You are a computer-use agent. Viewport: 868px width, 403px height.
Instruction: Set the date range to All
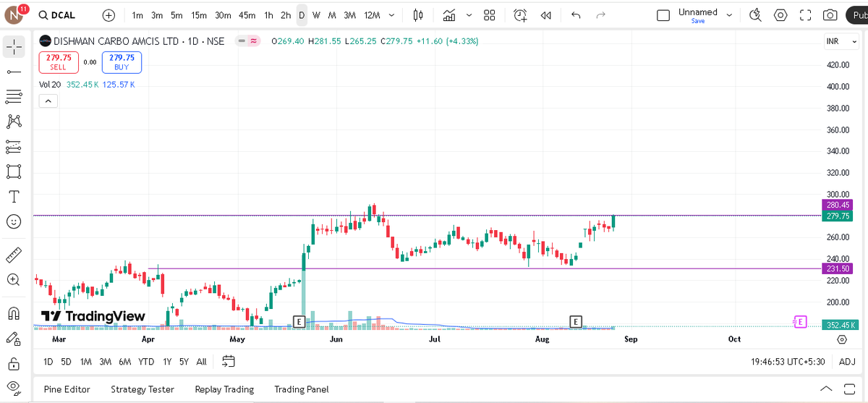coord(201,362)
